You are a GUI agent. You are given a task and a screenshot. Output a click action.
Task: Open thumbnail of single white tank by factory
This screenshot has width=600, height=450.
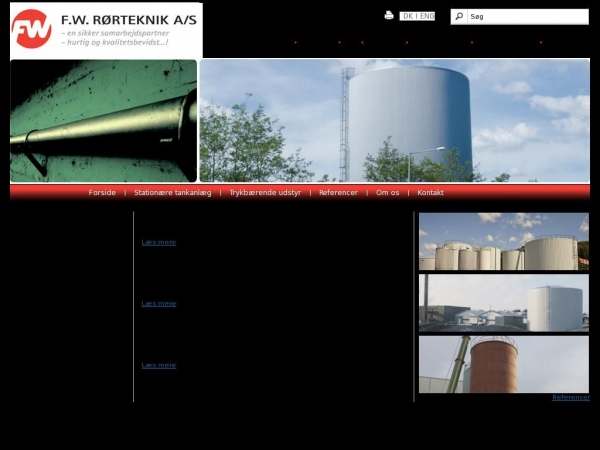503,303
